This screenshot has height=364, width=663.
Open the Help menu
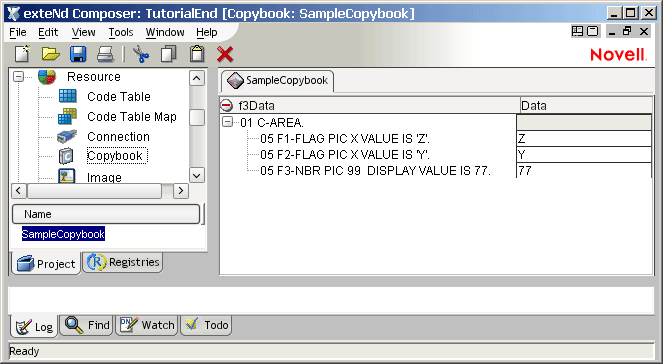[x=207, y=32]
